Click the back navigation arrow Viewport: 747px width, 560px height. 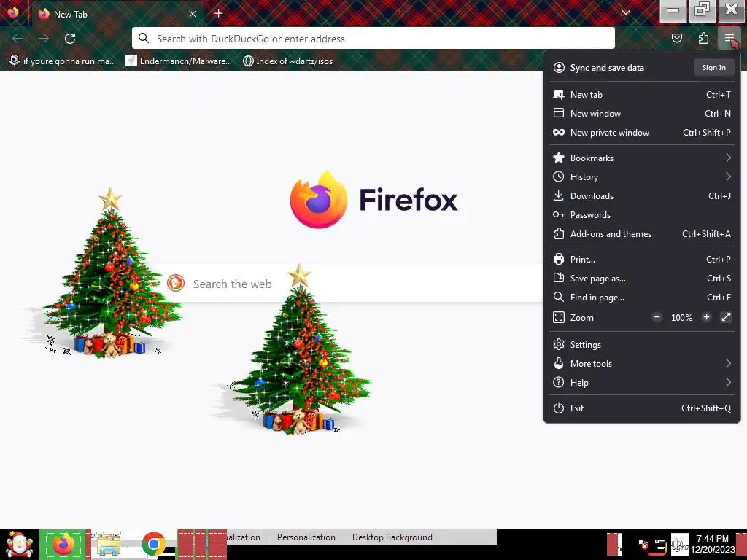point(18,39)
